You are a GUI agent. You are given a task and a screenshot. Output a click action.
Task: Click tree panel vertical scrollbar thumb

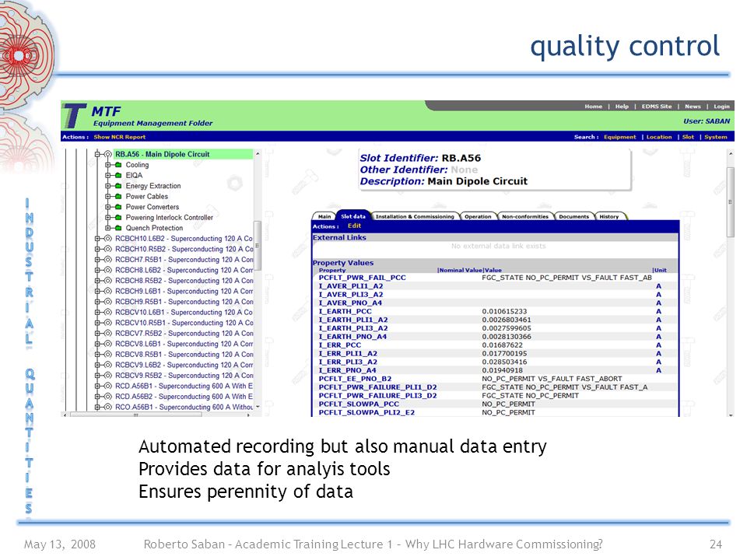(258, 246)
